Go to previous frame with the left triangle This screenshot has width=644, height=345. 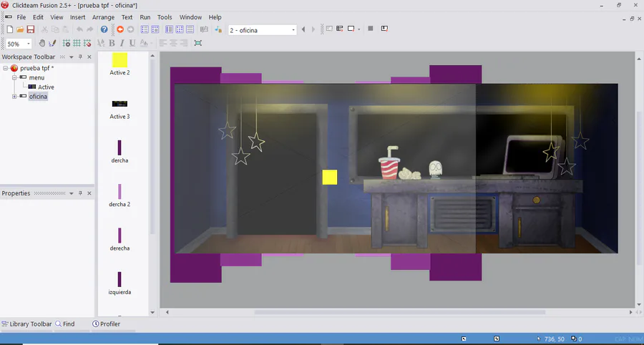(x=303, y=29)
